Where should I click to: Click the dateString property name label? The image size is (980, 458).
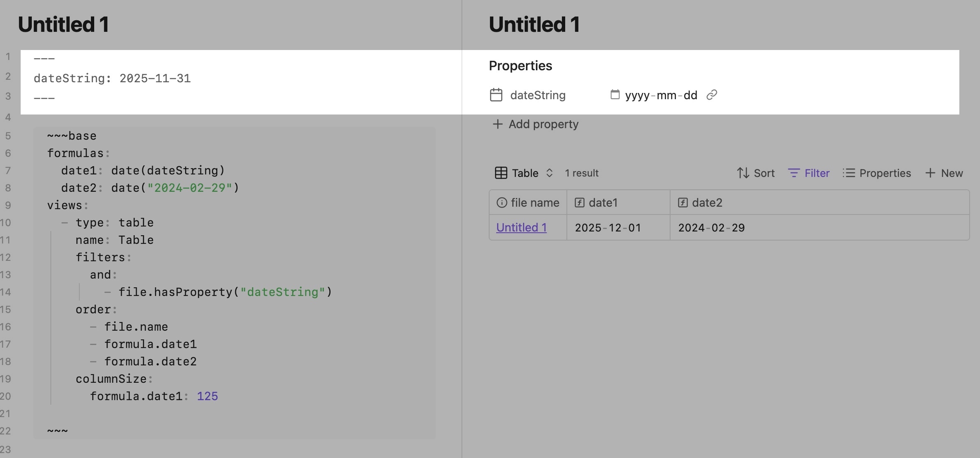(538, 95)
